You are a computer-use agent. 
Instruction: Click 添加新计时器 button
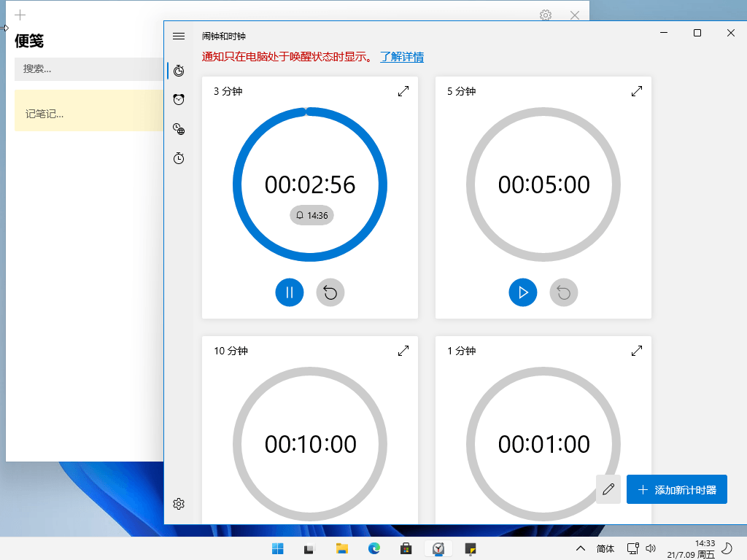(677, 489)
